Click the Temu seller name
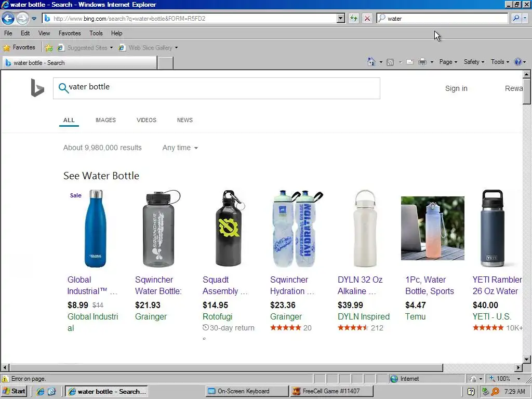532x399 pixels. click(x=415, y=316)
